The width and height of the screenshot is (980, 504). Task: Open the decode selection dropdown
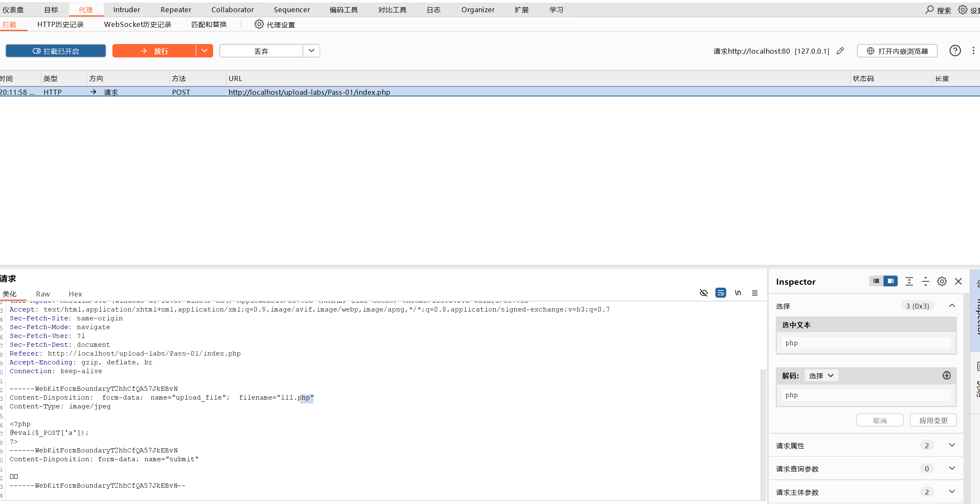pyautogui.click(x=821, y=376)
